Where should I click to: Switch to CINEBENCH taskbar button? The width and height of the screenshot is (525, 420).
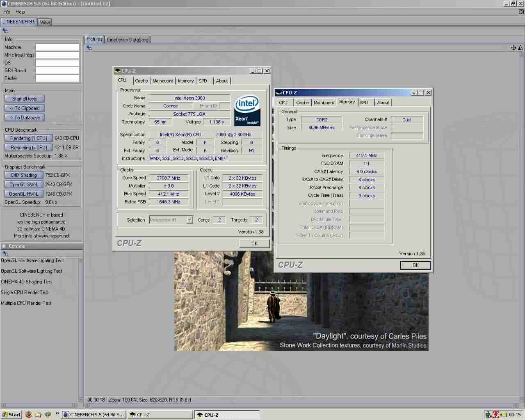pos(94,415)
